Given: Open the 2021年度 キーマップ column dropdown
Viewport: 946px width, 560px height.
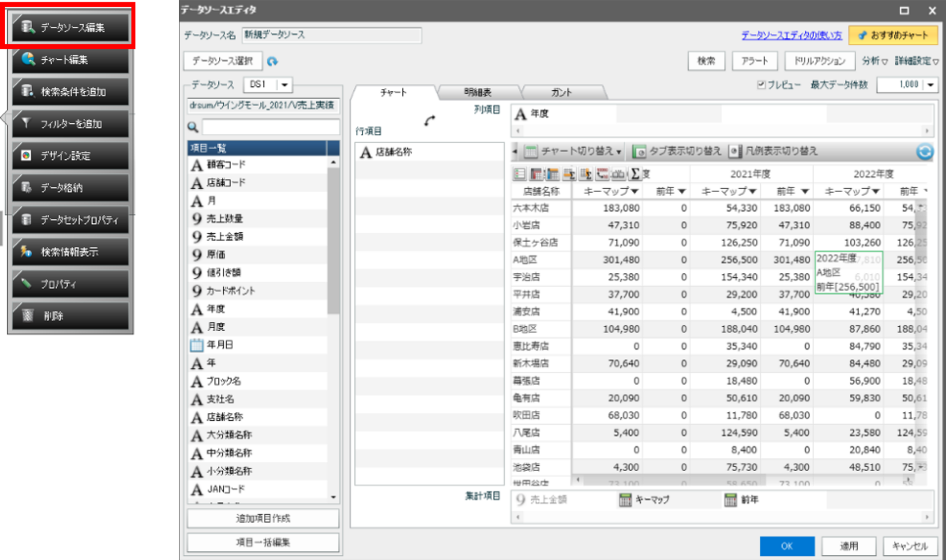Looking at the screenshot, I should tap(752, 192).
